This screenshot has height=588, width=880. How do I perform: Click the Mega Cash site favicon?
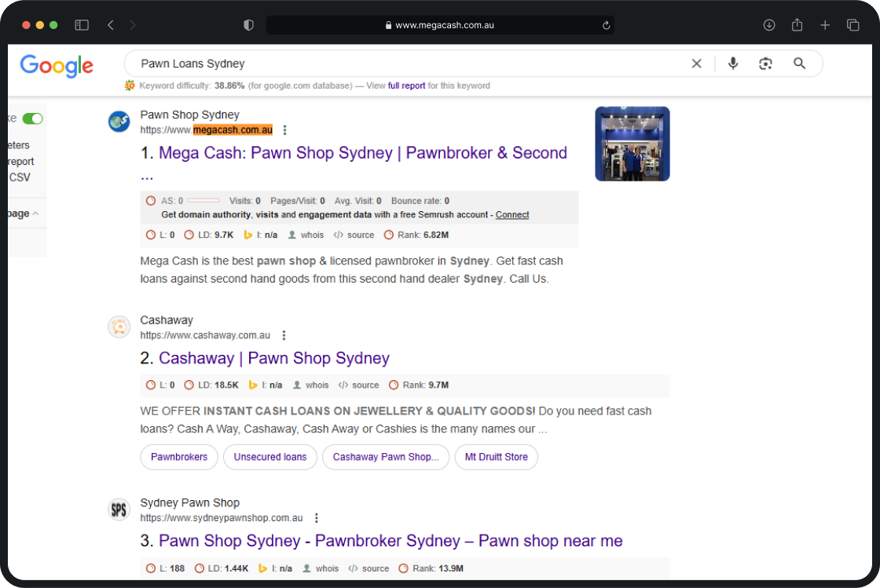[x=119, y=121]
